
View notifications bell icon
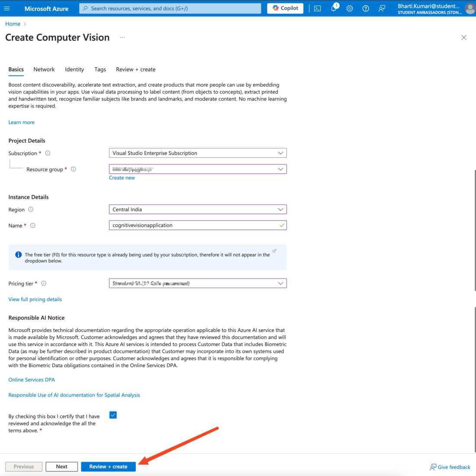coord(334,8)
